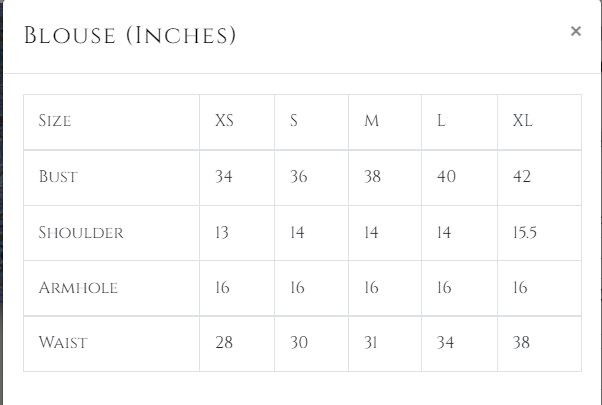Click the S size column header
This screenshot has height=405, width=602.
pos(294,122)
